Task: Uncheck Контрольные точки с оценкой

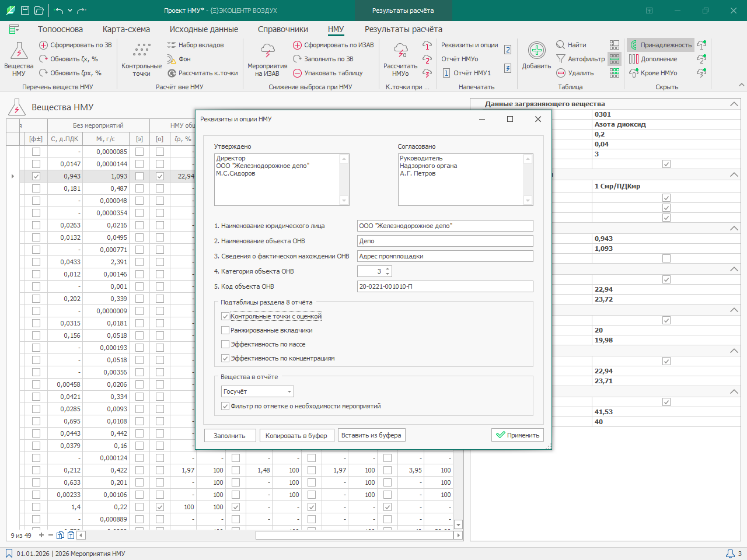Action: 225,316
